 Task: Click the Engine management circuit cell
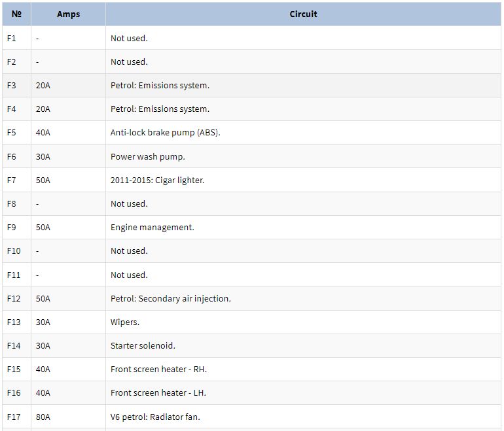[x=303, y=228]
